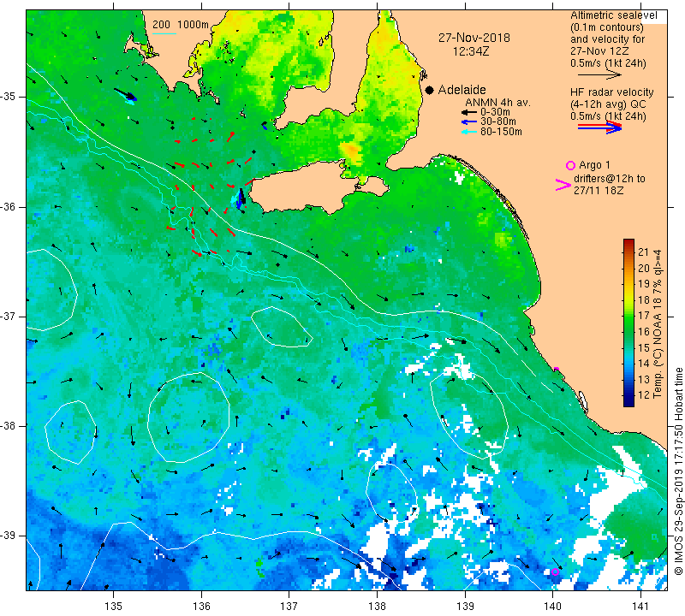Click the IMOS copyright timestamp text
Image resolution: width=685 pixels, height=616 pixels.
(678, 471)
